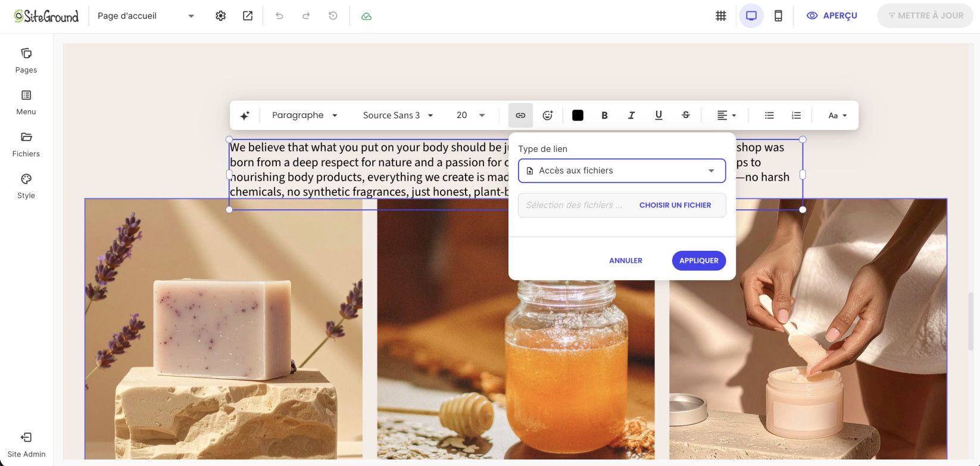The width and height of the screenshot is (980, 466).
Task: Select the lavender soap image
Action: coord(224,329)
